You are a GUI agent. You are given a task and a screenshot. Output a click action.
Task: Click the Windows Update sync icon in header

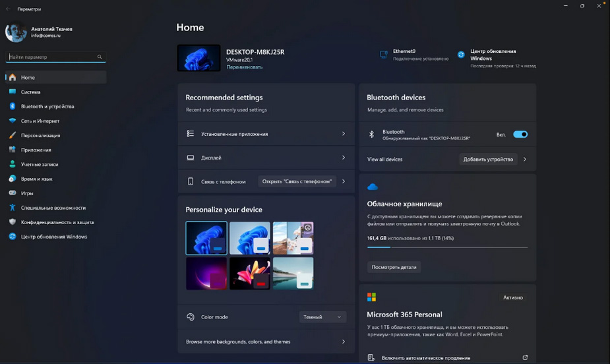click(x=461, y=55)
